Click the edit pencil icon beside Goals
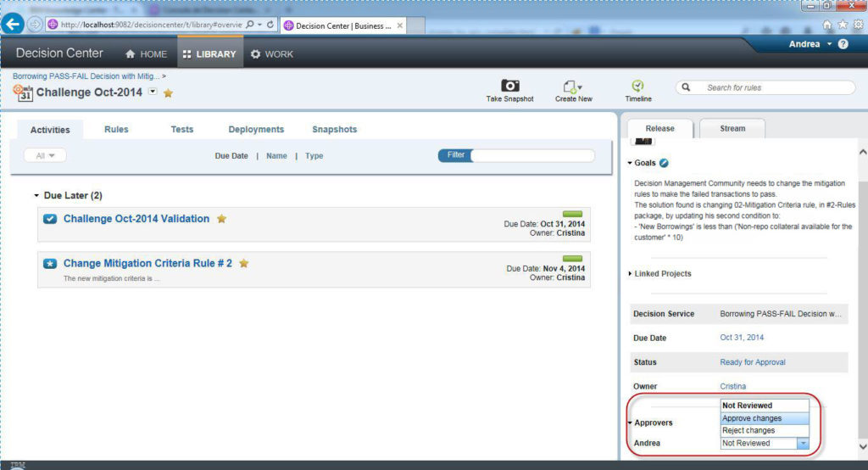This screenshot has width=868, height=470. (665, 163)
